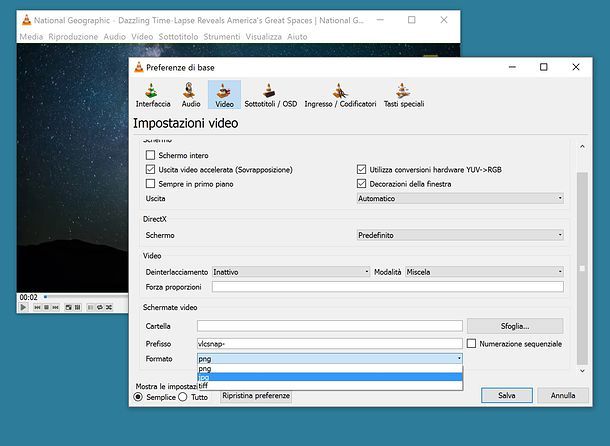Focus Cartella input field

click(330, 326)
